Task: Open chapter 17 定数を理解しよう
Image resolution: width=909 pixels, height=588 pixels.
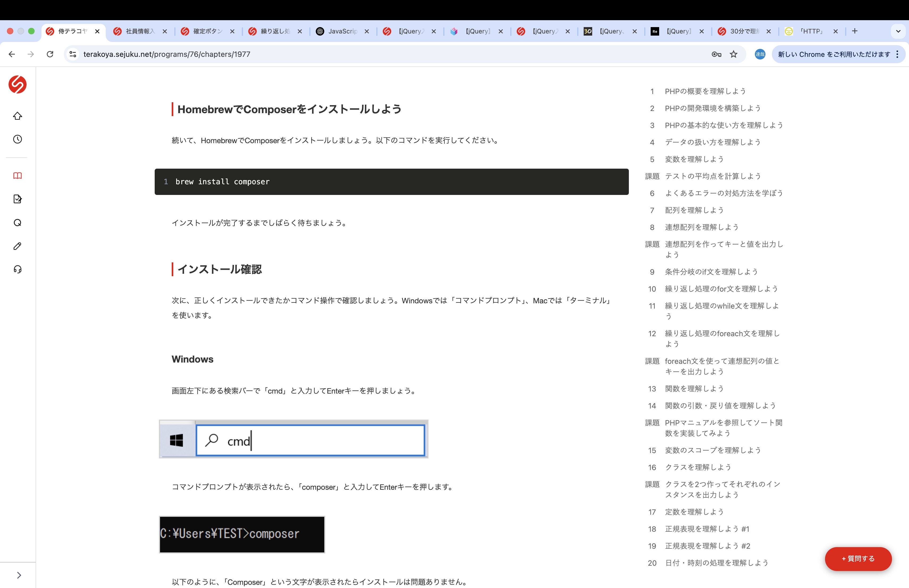Action: click(x=694, y=512)
